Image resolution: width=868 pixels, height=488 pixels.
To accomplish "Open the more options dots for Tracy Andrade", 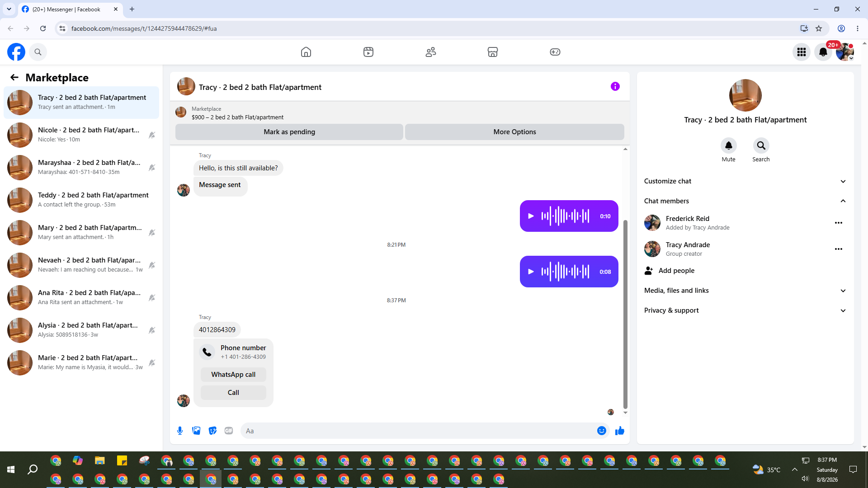I will pos(839,249).
